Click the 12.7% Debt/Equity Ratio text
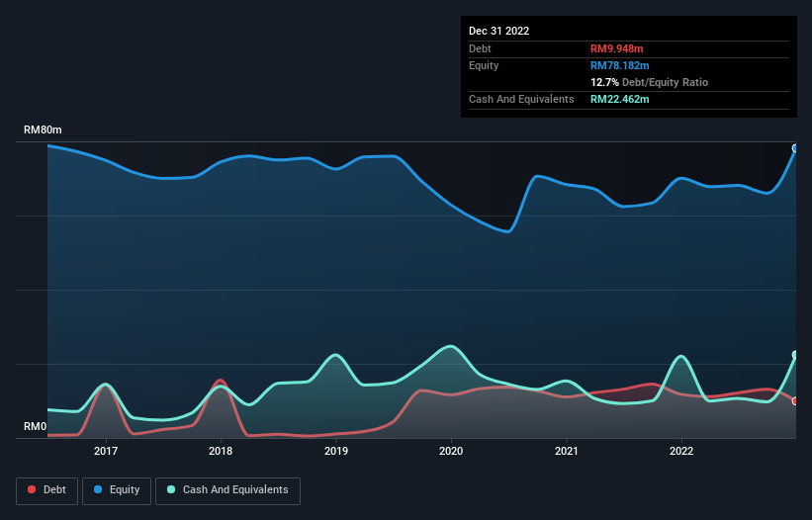Image resolution: width=812 pixels, height=520 pixels. pyautogui.click(x=649, y=82)
